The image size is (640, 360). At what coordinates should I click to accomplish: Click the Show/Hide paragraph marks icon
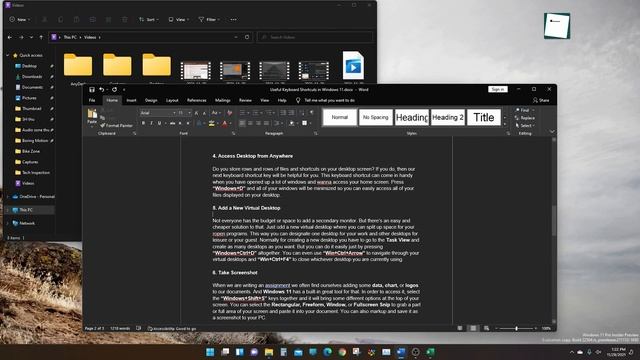(311, 113)
